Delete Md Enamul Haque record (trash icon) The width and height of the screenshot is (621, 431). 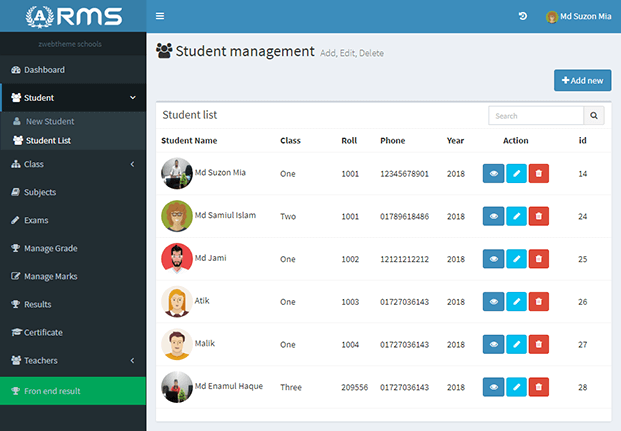pyautogui.click(x=539, y=387)
